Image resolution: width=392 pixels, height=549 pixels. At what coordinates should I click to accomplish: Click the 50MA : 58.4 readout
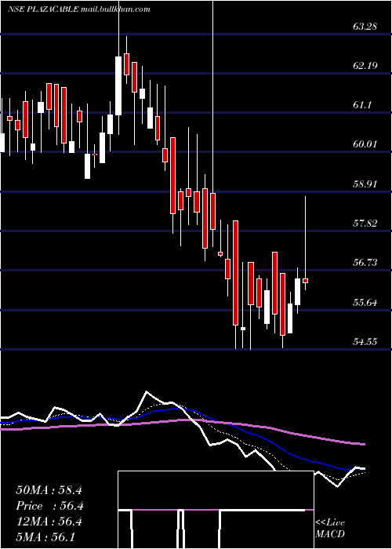(49, 490)
